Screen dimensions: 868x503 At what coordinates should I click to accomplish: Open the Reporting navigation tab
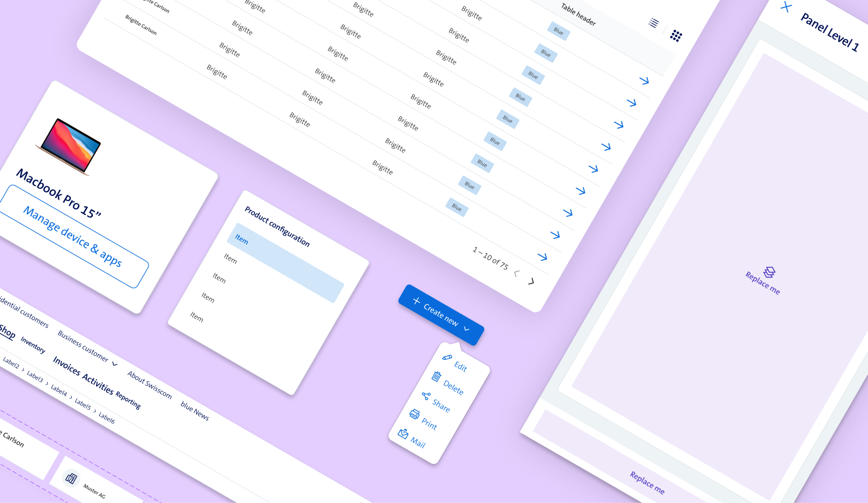tap(128, 400)
